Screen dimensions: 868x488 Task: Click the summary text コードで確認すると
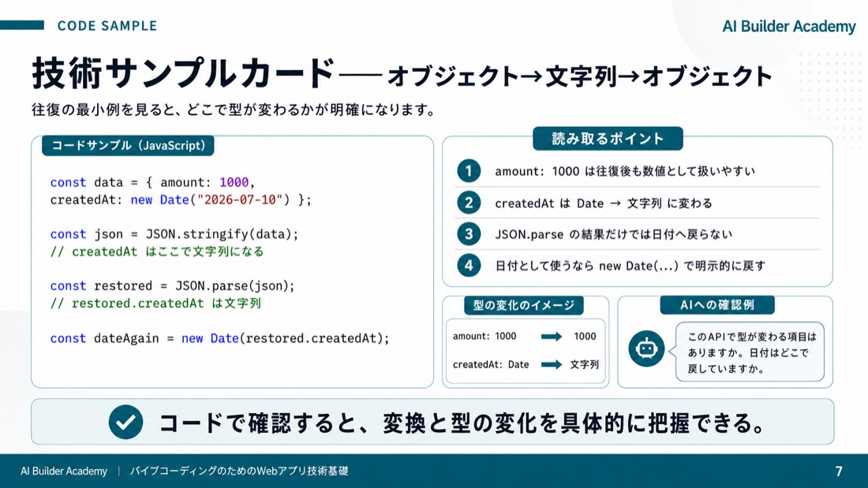(x=463, y=423)
